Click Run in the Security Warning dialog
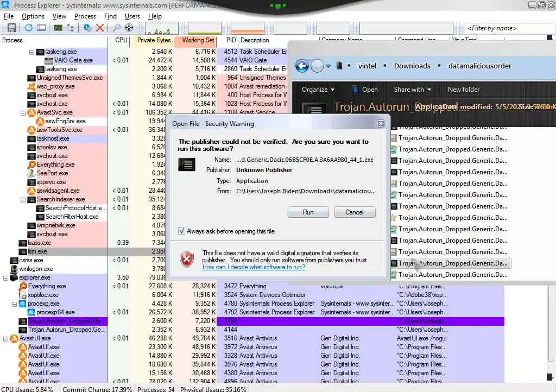 click(308, 212)
